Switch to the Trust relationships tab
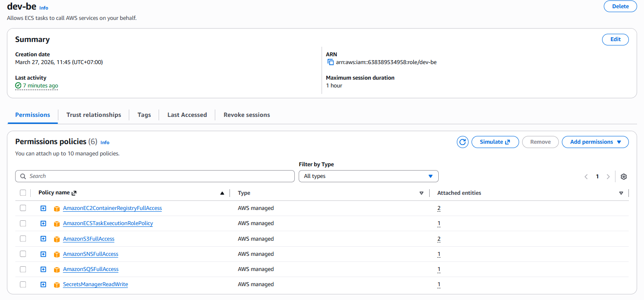Screen dimensions: 644x300 93,115
